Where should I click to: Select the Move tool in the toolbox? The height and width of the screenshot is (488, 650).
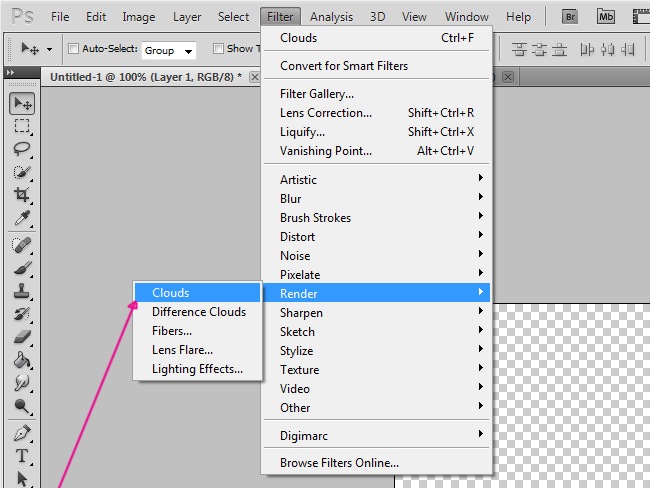tap(22, 103)
